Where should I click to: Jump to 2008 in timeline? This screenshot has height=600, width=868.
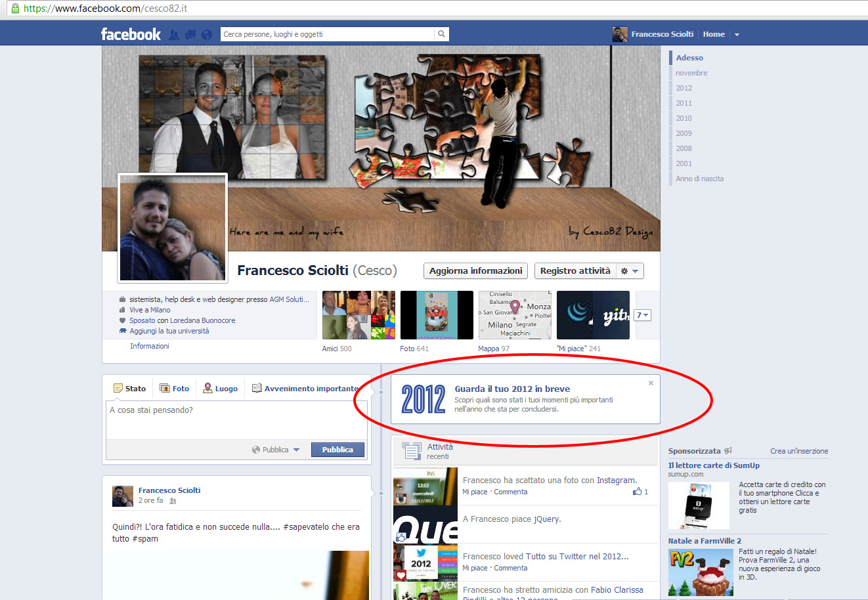(x=684, y=148)
